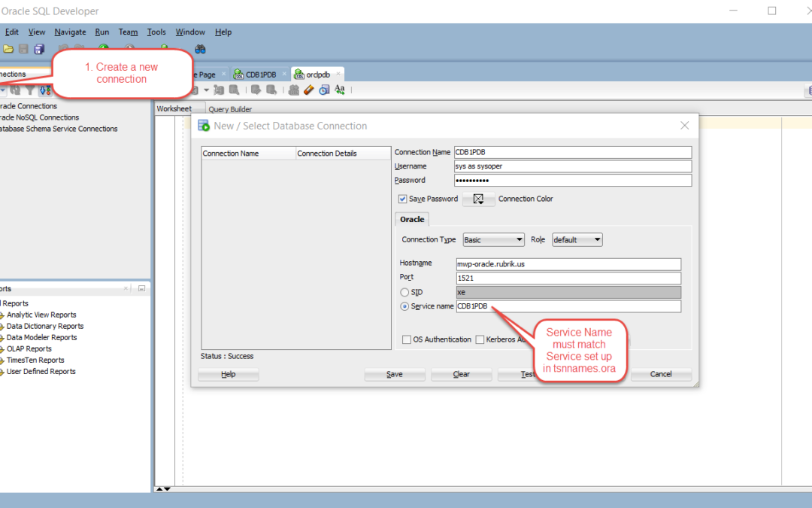Click the Commit worksheet toolbar icon

(x=256, y=90)
